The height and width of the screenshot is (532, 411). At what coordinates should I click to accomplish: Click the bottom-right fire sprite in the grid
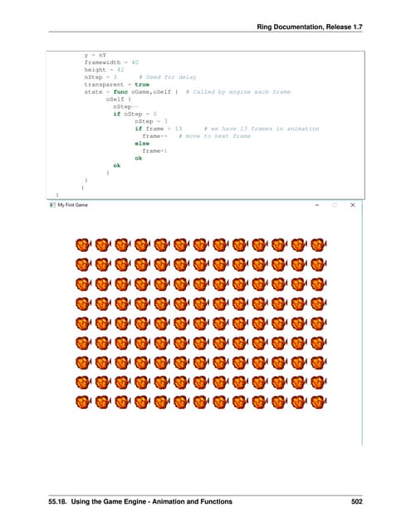pos(319,402)
